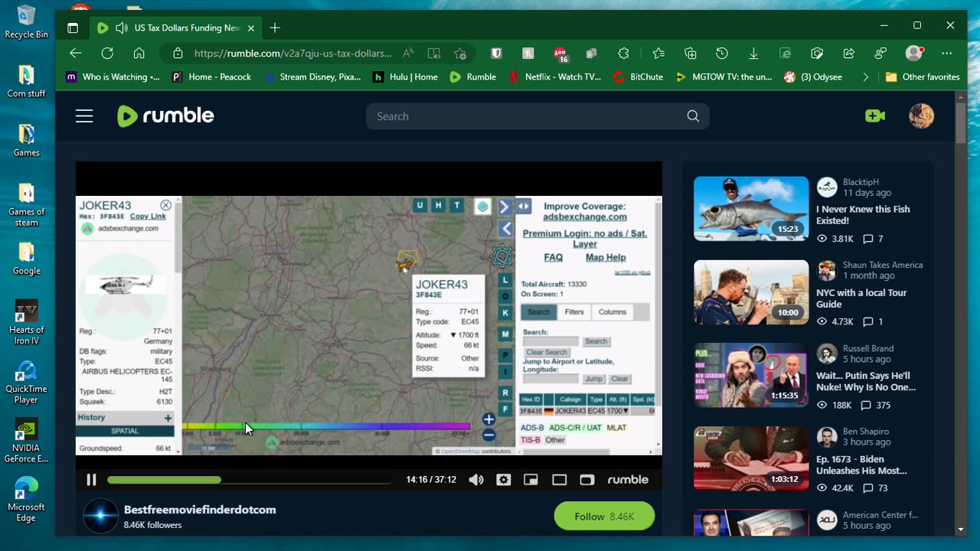The image size is (980, 551).
Task: Open Hulu | Home bookmark
Action: pos(405,77)
